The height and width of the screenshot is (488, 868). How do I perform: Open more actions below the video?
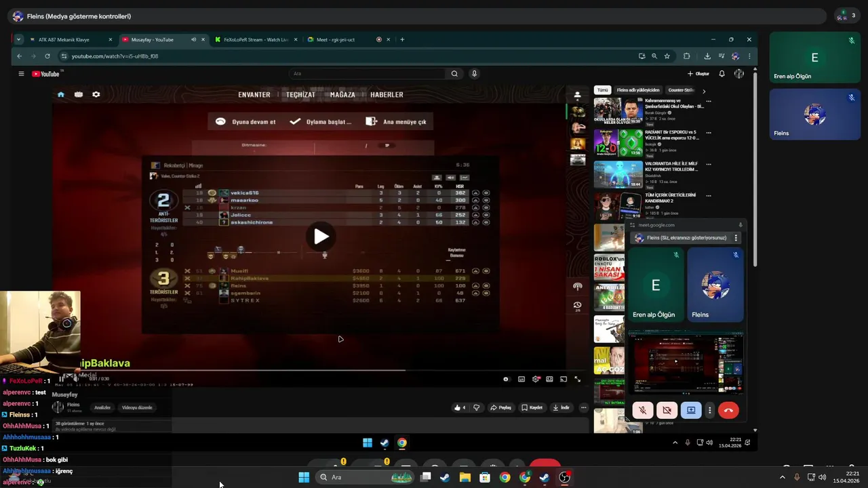[583, 407]
